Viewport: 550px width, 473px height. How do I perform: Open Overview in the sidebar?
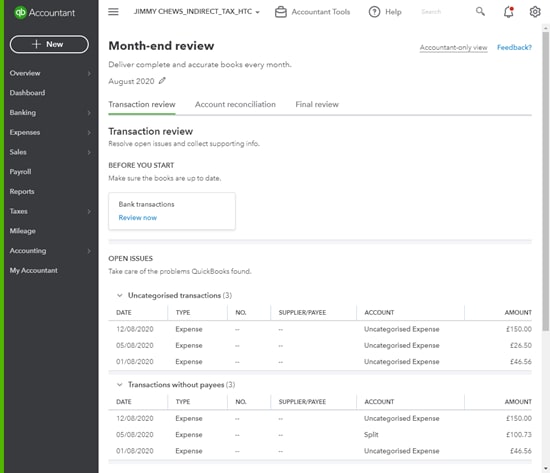pos(25,73)
